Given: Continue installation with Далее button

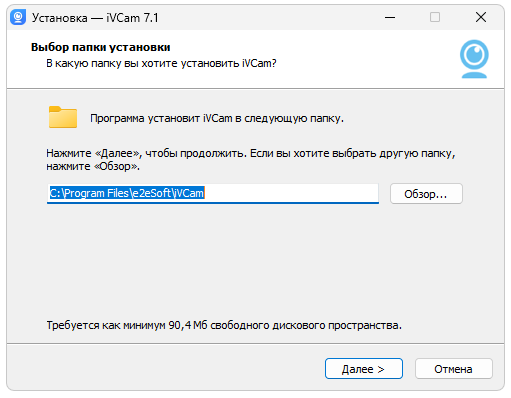Looking at the screenshot, I should click(364, 369).
